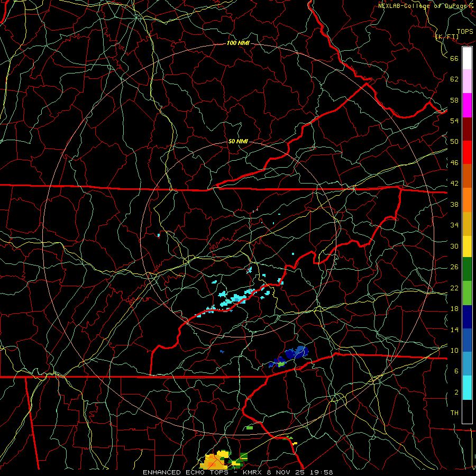Image resolution: width=476 pixels, height=476 pixels.
Task: Click the 22 legend value
Action: (x=454, y=288)
